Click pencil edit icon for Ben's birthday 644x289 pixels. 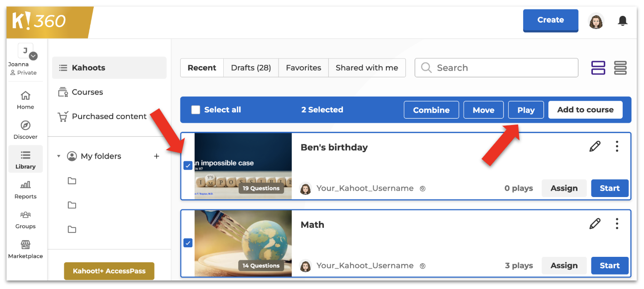(595, 146)
